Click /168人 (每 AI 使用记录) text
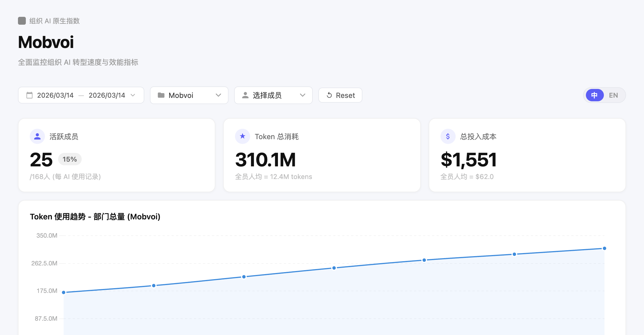This screenshot has height=335, width=644. tap(65, 177)
